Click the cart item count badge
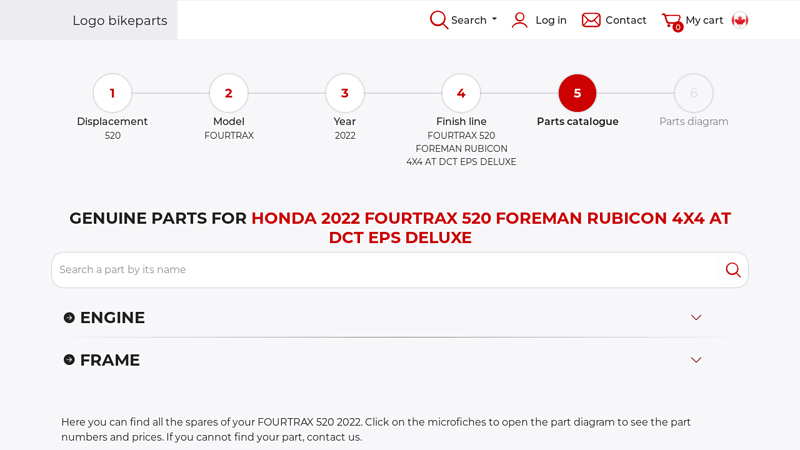The image size is (800, 450). pos(678,28)
